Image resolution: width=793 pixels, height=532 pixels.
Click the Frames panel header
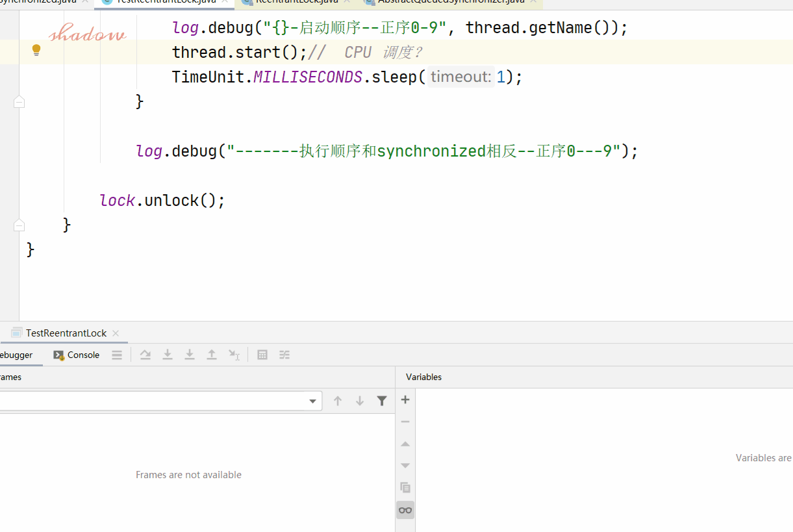click(10, 377)
